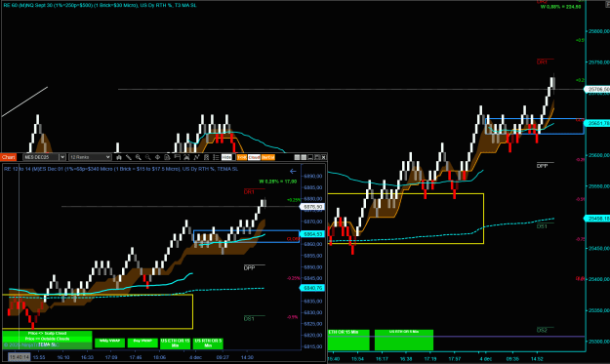Viewport: 610px width, 364px height.
Task: Click the zoom in magnifier icon
Action: [x=139, y=157]
